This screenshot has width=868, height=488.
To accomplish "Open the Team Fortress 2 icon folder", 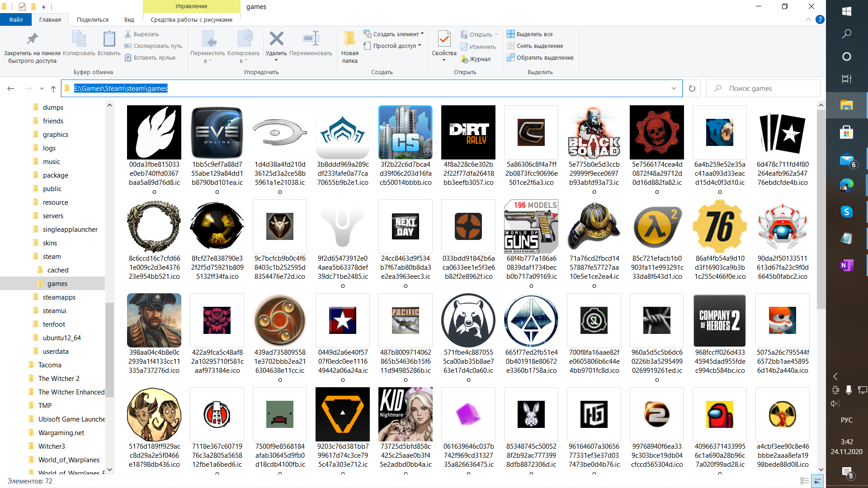I will pyautogui.click(x=467, y=226).
